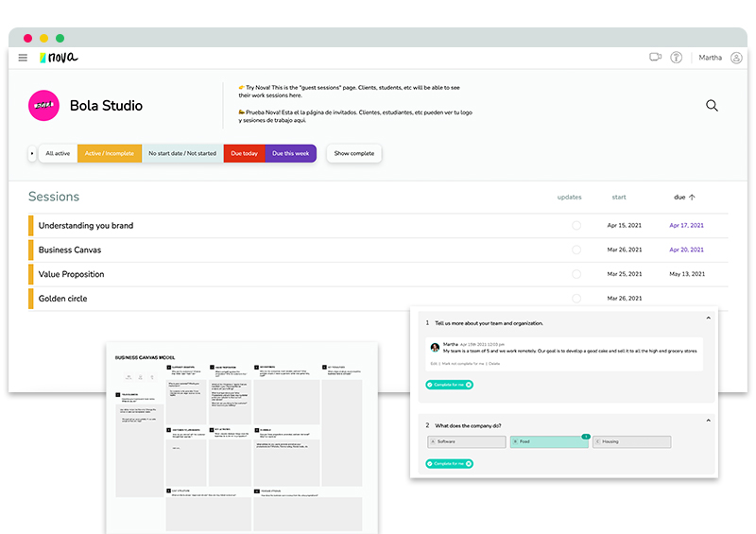
Task: Click Business Canvas Model title in canvas preview
Action: pyautogui.click(x=145, y=357)
